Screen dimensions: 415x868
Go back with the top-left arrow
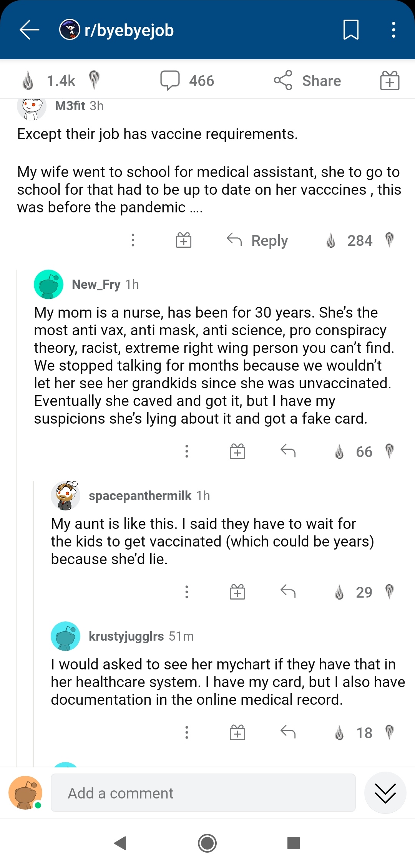[x=30, y=30]
